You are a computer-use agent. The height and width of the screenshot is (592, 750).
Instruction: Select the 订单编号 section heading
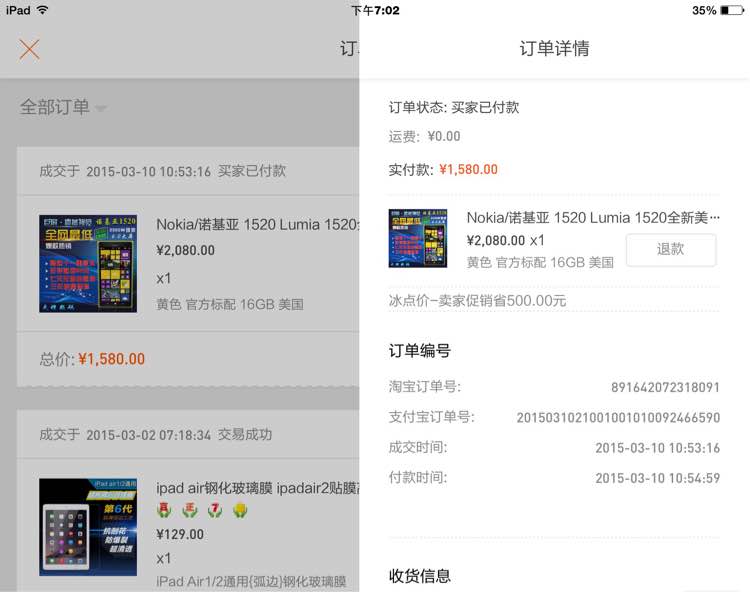tap(419, 351)
